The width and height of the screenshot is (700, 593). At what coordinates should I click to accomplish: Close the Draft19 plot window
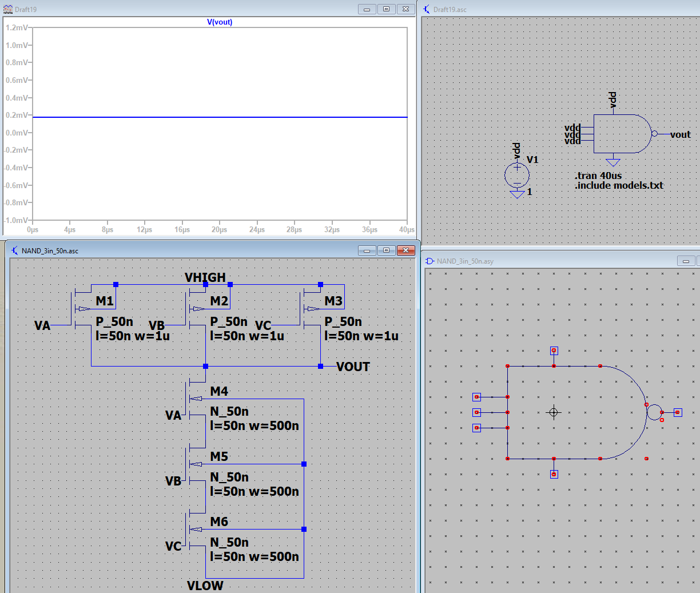click(x=405, y=9)
